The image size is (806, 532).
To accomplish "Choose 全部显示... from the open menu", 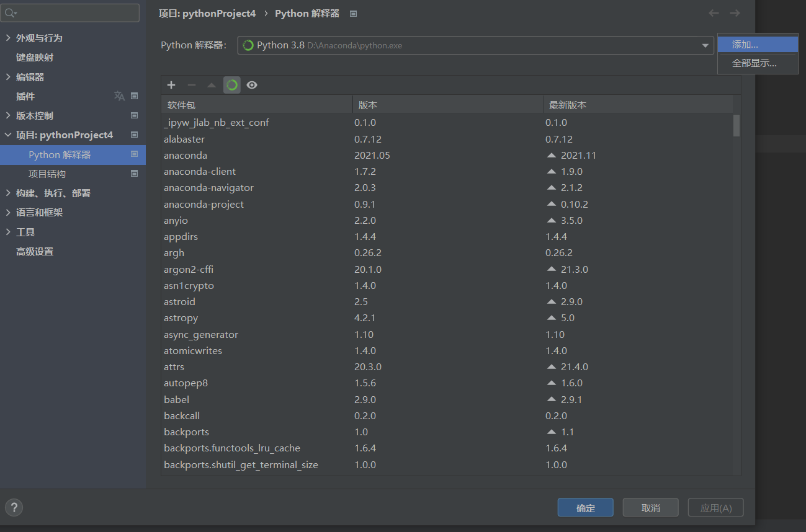I will pos(758,63).
